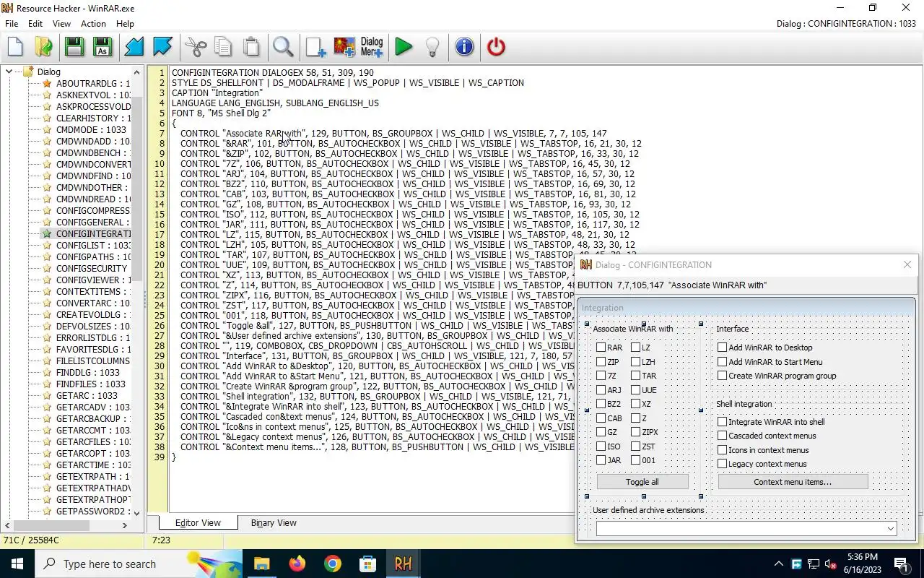Click the red power exit icon

coord(496,47)
